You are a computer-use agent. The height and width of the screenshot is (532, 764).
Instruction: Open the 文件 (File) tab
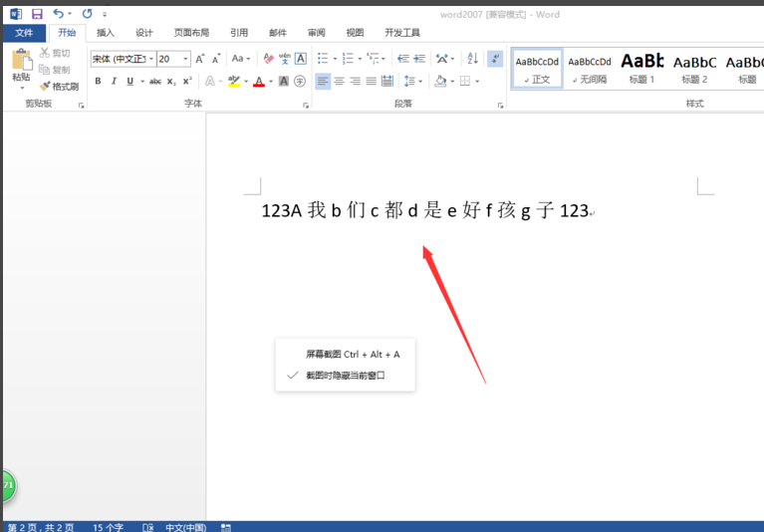tap(24, 33)
